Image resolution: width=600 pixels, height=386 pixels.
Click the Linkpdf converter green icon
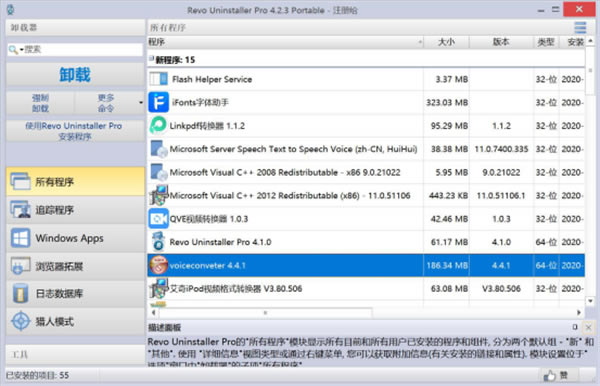[158, 125]
